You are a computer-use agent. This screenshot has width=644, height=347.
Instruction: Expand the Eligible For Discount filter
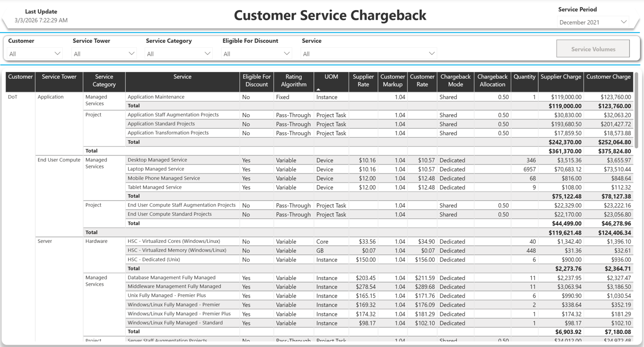click(256, 52)
